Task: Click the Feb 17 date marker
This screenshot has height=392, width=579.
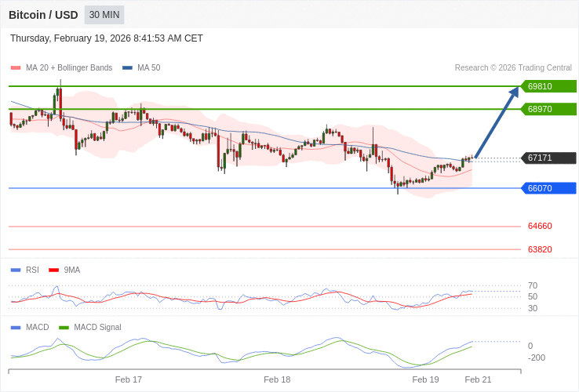Action: (129, 379)
